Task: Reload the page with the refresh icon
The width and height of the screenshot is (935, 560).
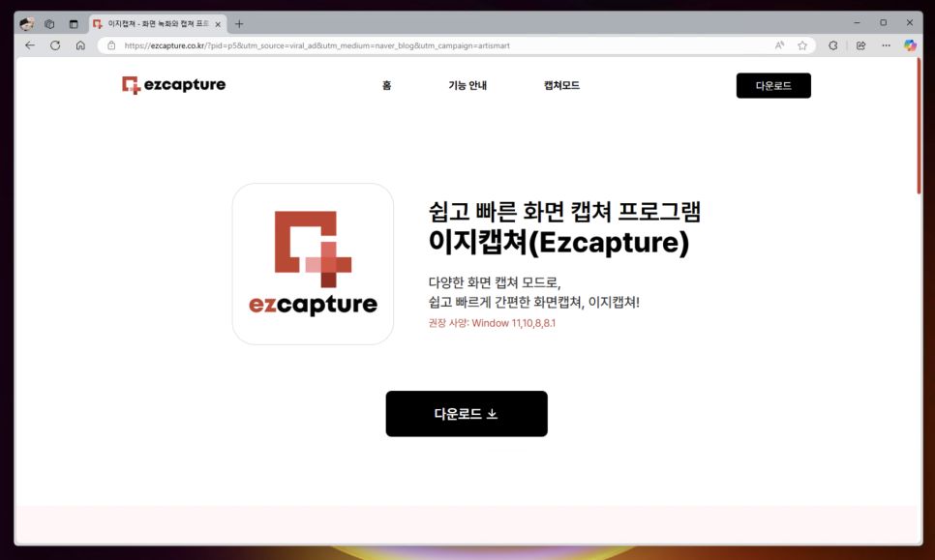Action: tap(55, 45)
